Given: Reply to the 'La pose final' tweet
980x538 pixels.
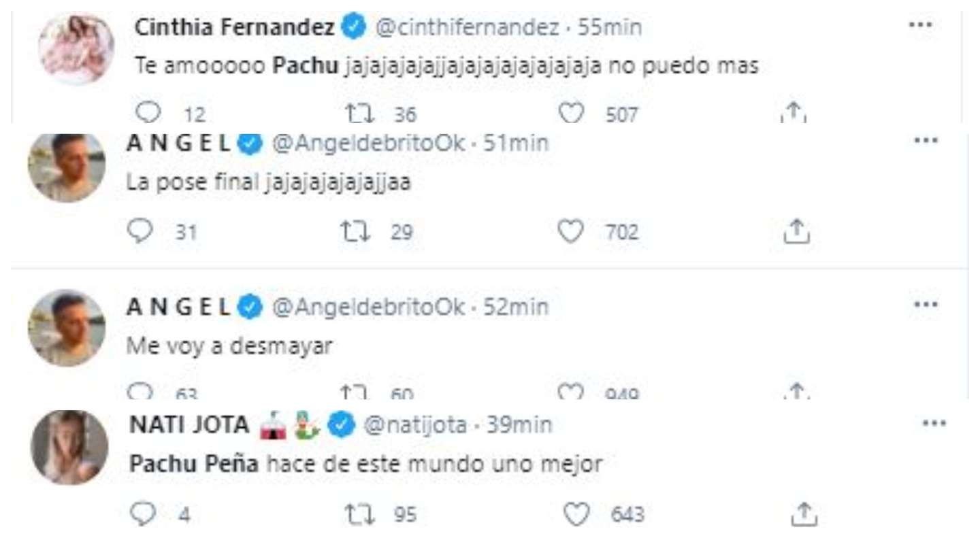Looking at the screenshot, I should tap(142, 233).
